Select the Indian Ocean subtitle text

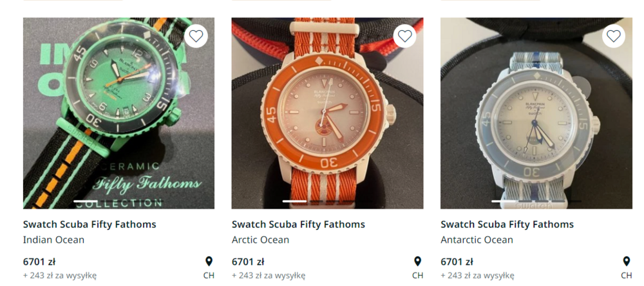pos(53,240)
